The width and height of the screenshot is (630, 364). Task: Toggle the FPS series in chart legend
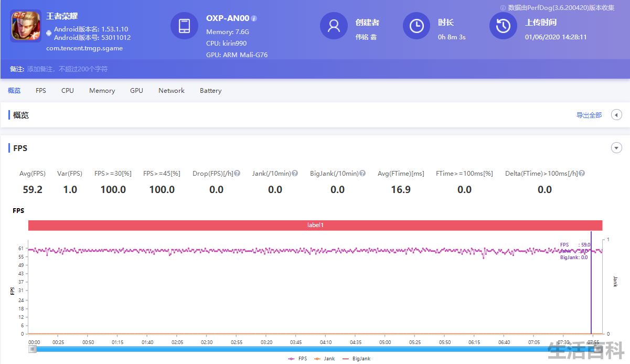pyautogui.click(x=298, y=359)
